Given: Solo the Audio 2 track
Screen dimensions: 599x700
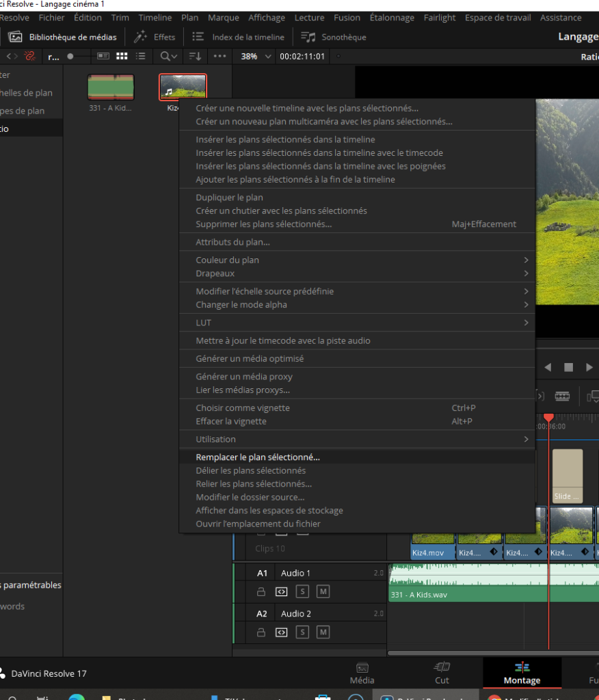Looking at the screenshot, I should pos(302,632).
